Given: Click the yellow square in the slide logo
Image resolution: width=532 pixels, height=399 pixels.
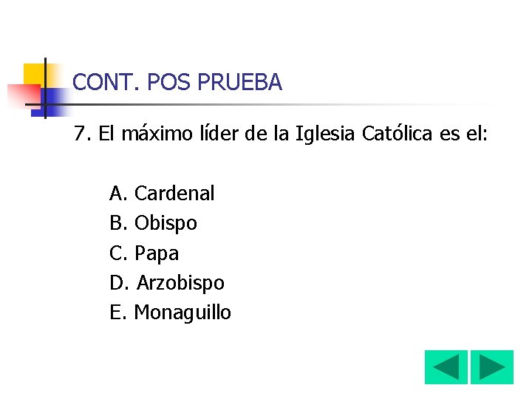Looking at the screenshot, I should point(36,76).
